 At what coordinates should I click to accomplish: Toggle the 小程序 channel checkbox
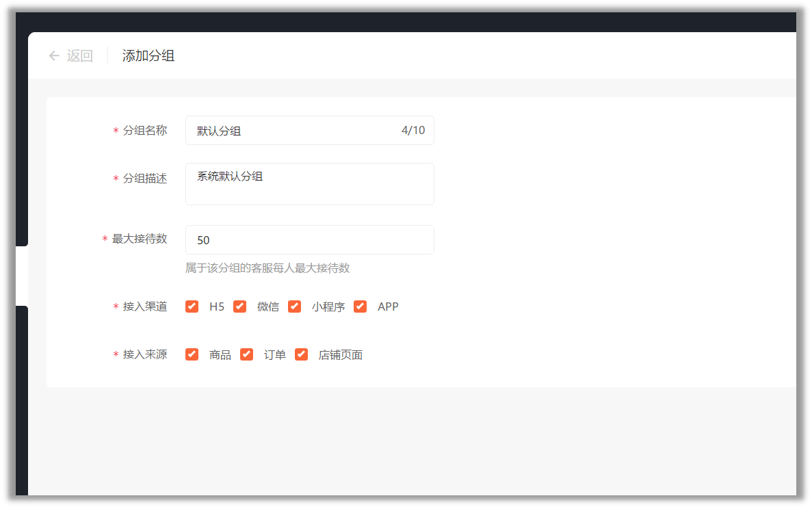[x=295, y=306]
